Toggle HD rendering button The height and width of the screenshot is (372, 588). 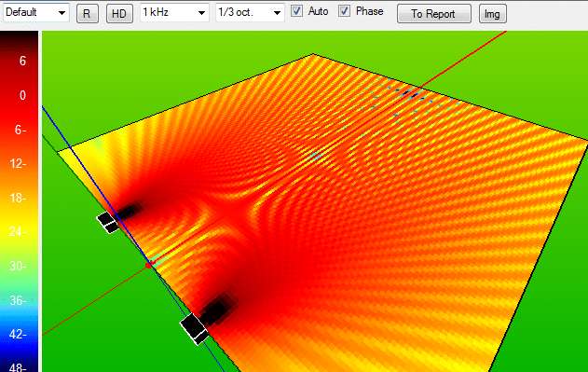coord(119,14)
